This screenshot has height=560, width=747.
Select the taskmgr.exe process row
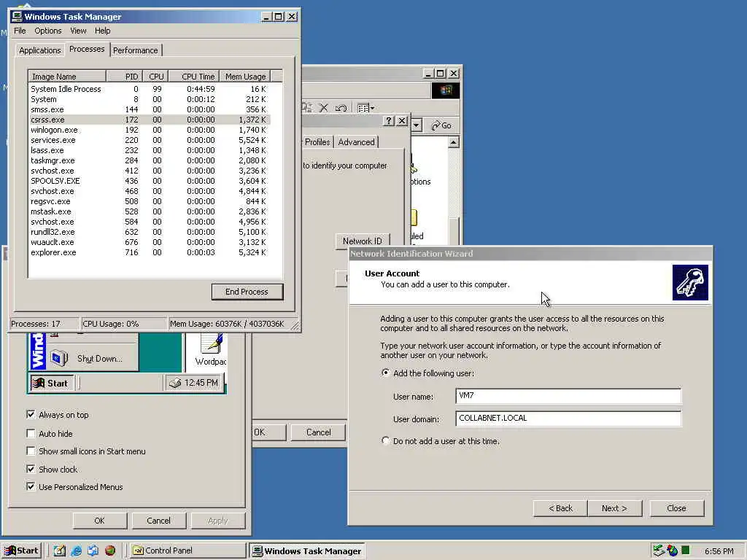pyautogui.click(x=149, y=160)
